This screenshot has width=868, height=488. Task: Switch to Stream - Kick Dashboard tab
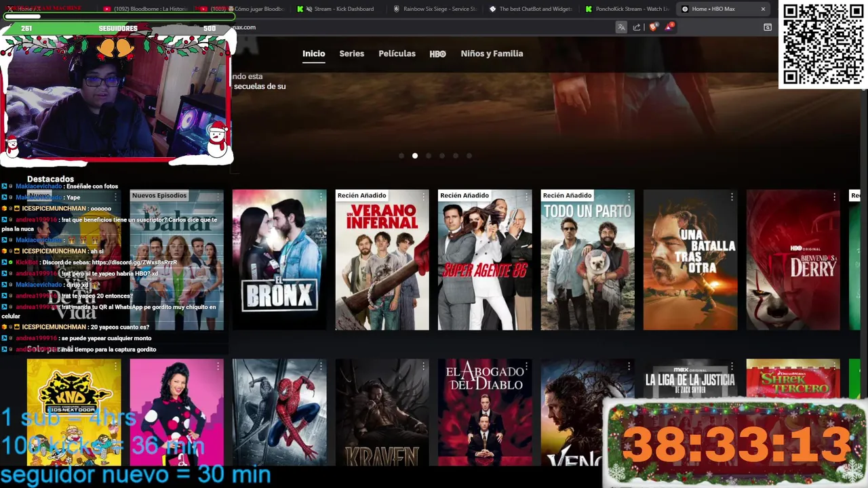tap(339, 9)
